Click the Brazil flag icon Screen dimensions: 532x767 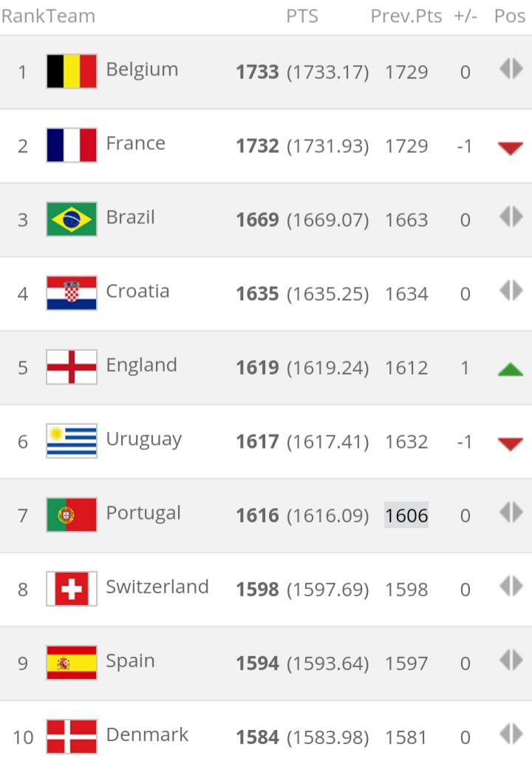pyautogui.click(x=72, y=219)
